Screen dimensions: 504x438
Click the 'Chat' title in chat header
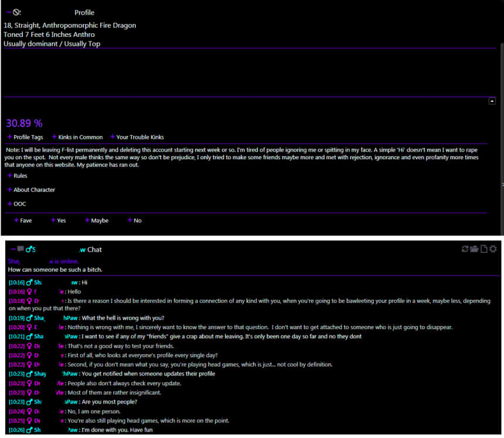coord(94,249)
